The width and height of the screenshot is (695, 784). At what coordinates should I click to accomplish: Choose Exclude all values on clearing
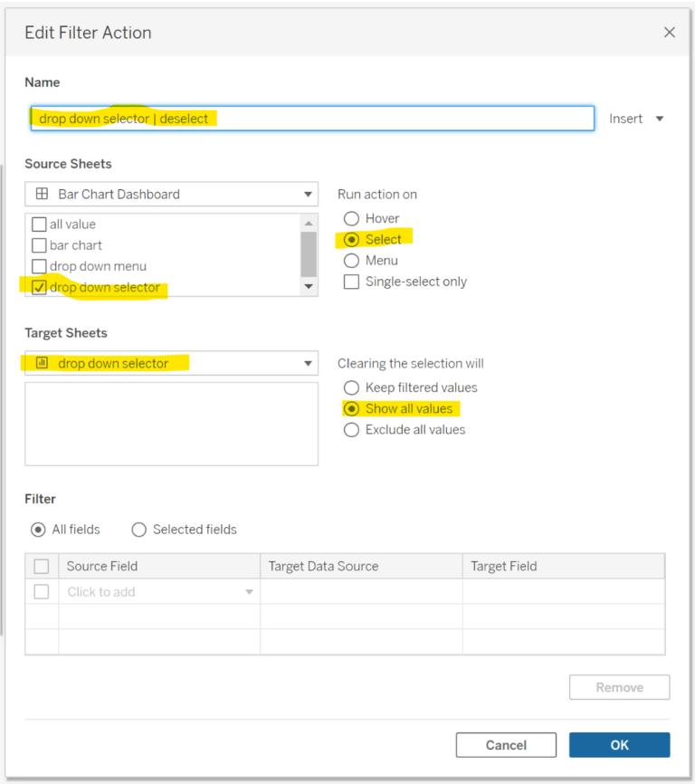[x=351, y=429]
